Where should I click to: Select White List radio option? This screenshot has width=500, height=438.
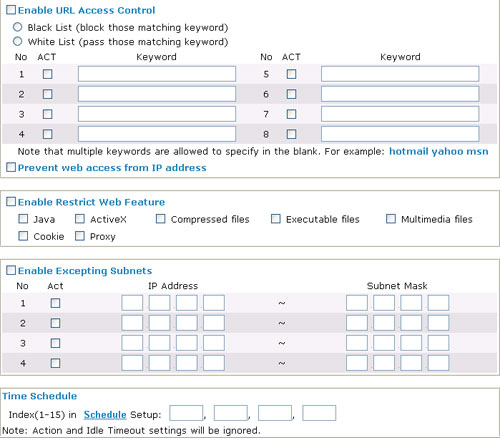pos(17,41)
